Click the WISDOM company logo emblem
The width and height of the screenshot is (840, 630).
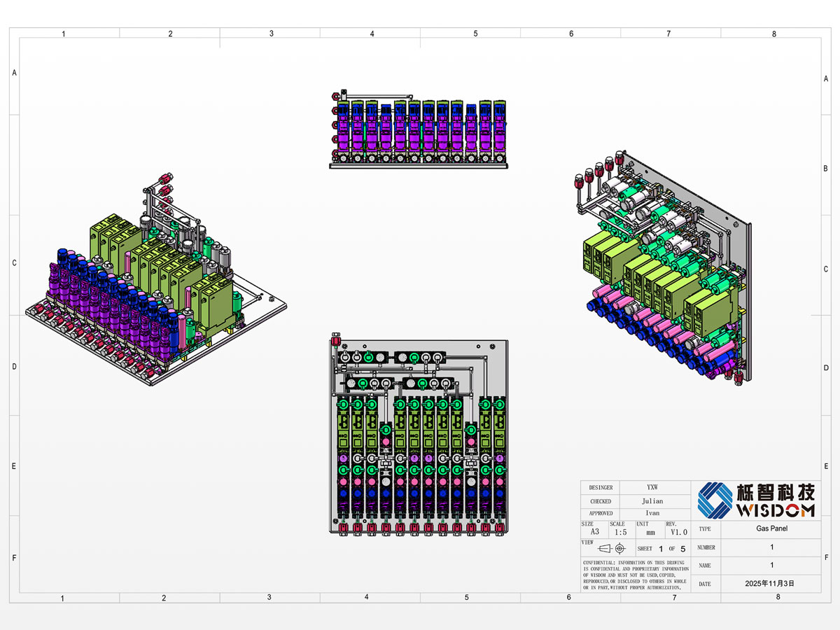click(x=714, y=500)
